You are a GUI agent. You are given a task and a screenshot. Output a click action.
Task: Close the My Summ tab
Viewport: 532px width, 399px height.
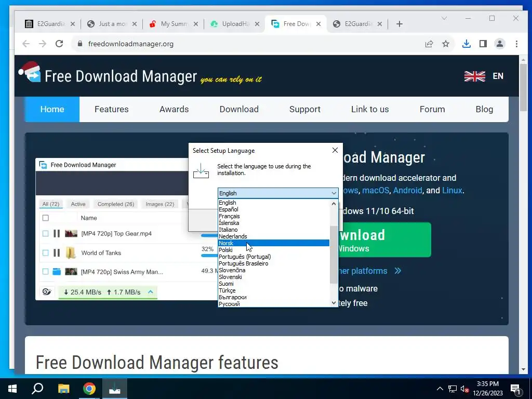tap(196, 24)
